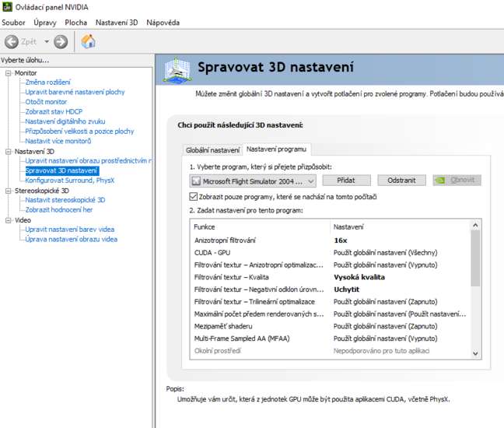Open back history dropdown arrow
This screenshot has width=504, height=428.
pos(47,42)
